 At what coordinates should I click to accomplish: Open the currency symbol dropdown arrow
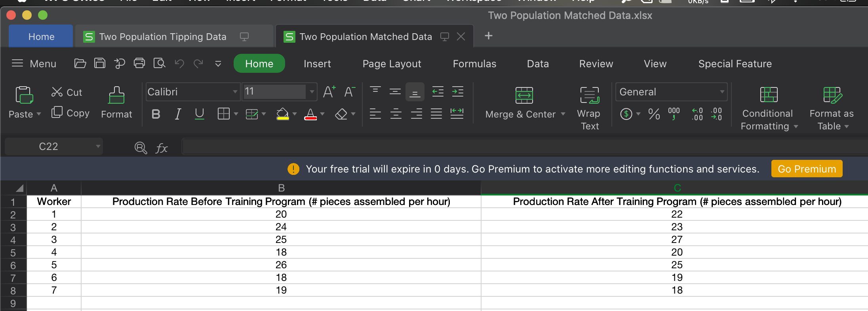point(638,114)
